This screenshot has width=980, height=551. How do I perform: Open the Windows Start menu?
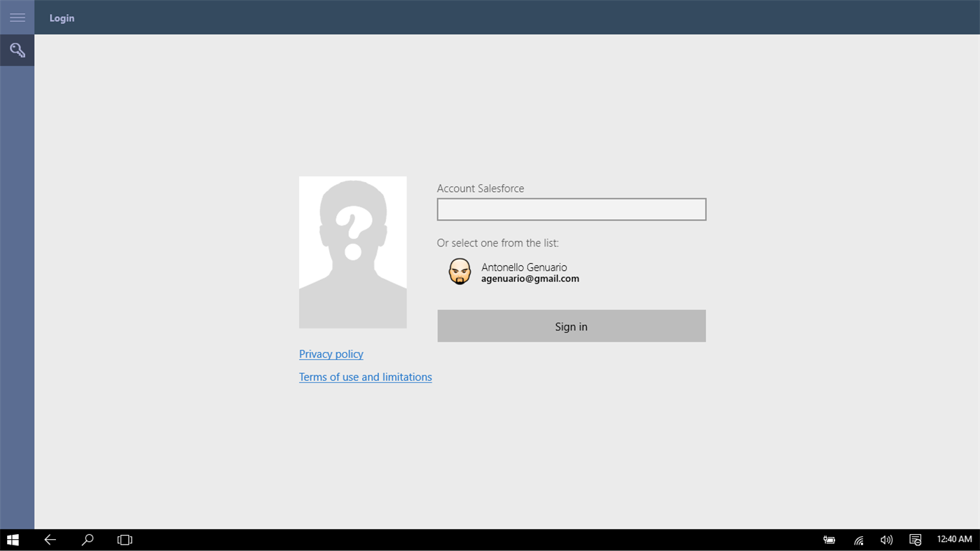[12, 539]
